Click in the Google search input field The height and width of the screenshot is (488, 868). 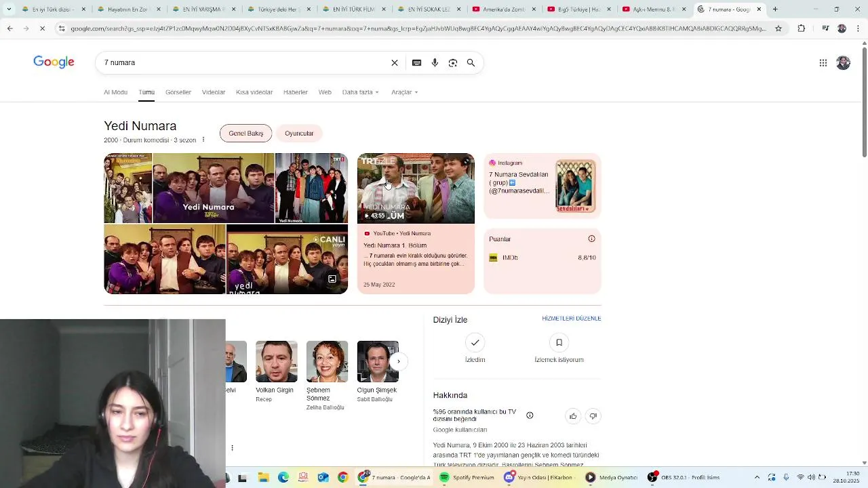(244, 62)
